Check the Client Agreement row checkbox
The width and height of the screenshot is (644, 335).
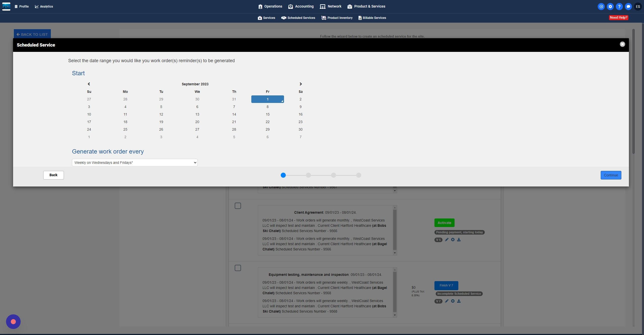point(238,206)
